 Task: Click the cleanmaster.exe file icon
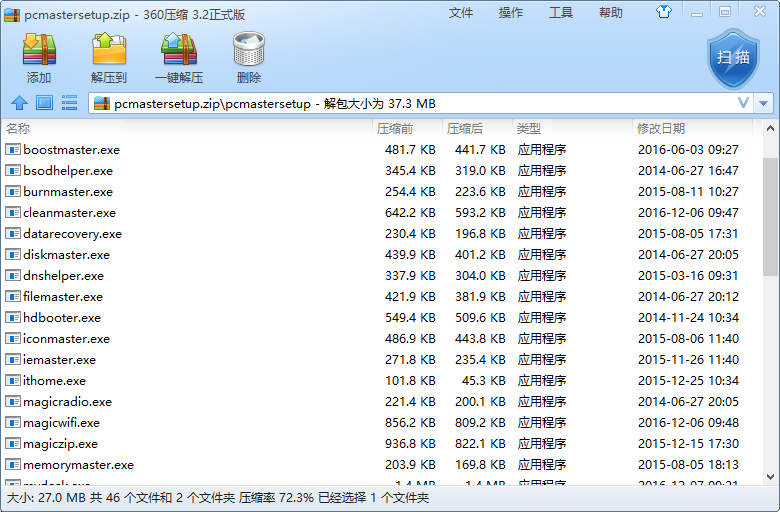point(13,212)
